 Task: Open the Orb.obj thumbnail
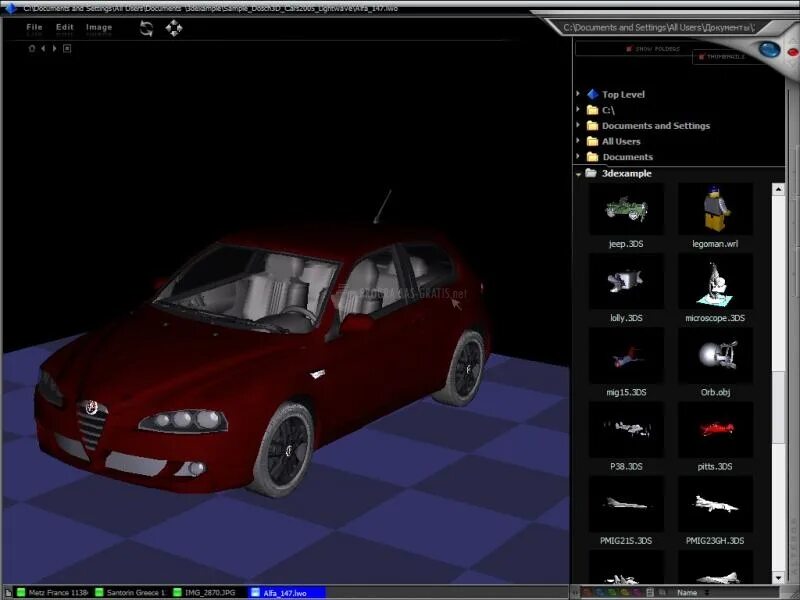tap(715, 356)
